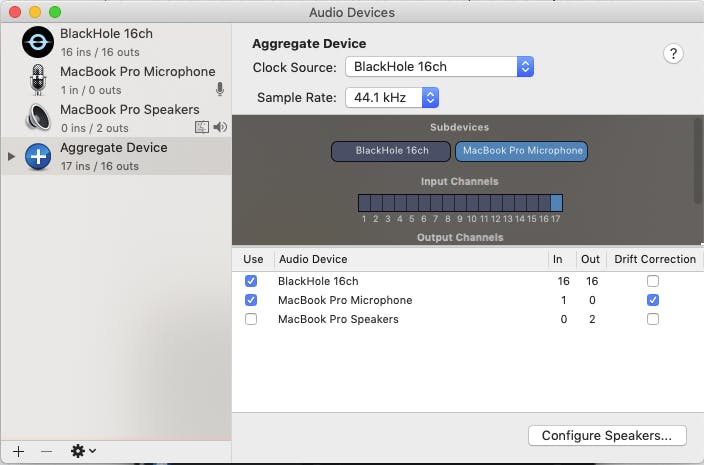
Task: Select MacBook Pro Speakers name in the sidebar
Action: tap(130, 110)
